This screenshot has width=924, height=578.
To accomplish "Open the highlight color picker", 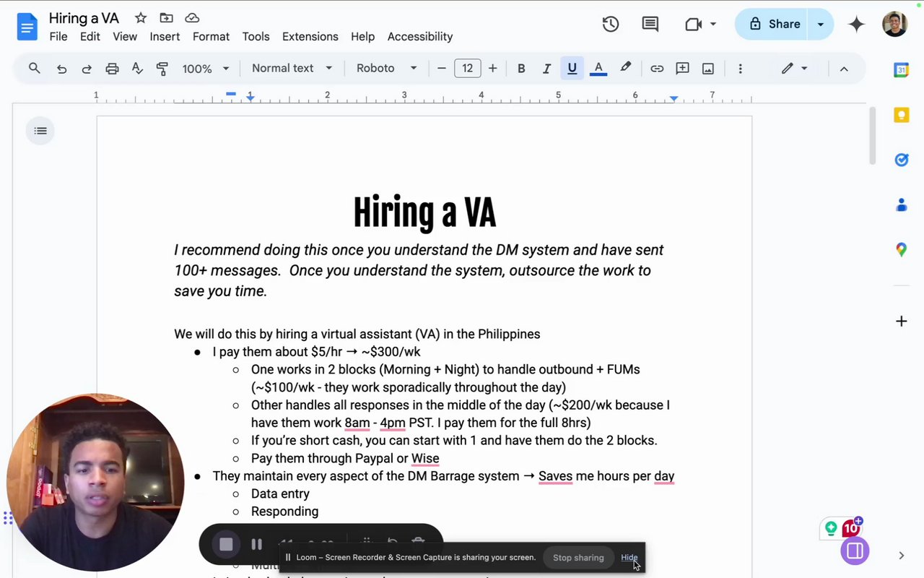I will [625, 69].
